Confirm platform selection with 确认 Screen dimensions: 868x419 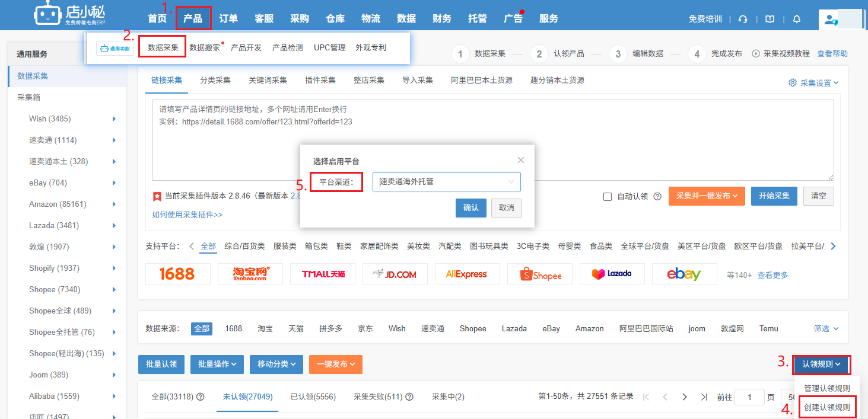[x=471, y=208]
